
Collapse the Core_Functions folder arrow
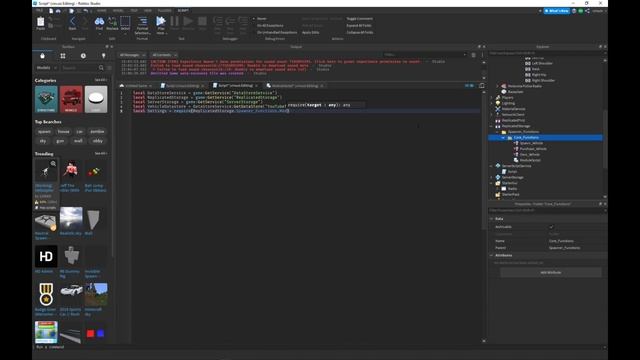click(x=504, y=138)
